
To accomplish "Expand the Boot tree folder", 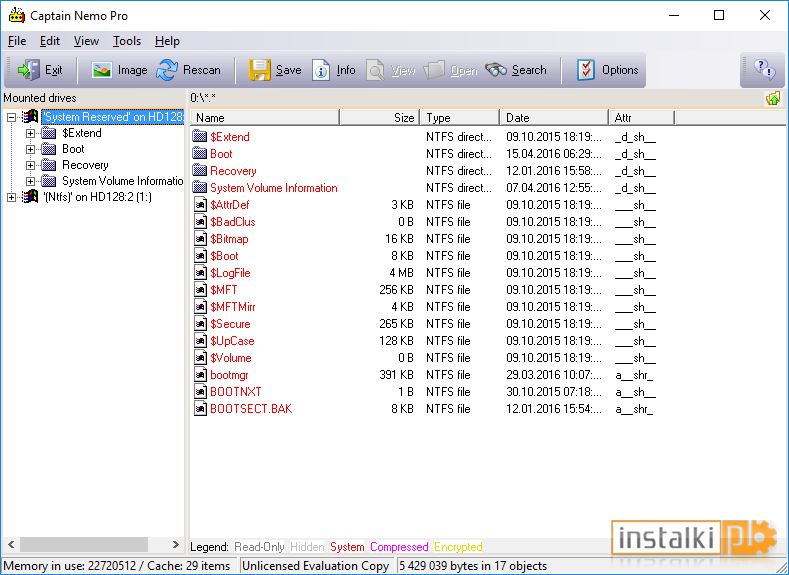I will pos(31,149).
